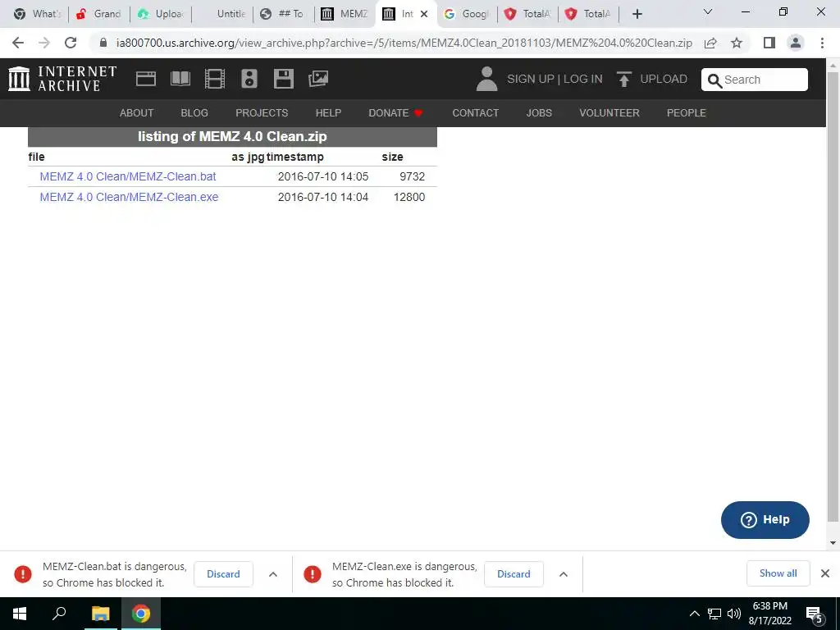The height and width of the screenshot is (630, 840).
Task: Open the LOG IN link
Action: click(583, 80)
